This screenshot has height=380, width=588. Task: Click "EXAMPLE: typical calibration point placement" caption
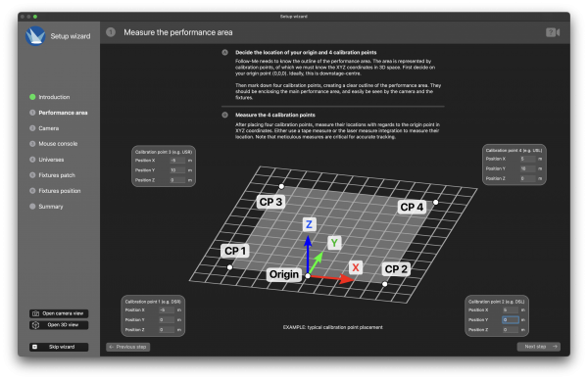pyautogui.click(x=332, y=327)
